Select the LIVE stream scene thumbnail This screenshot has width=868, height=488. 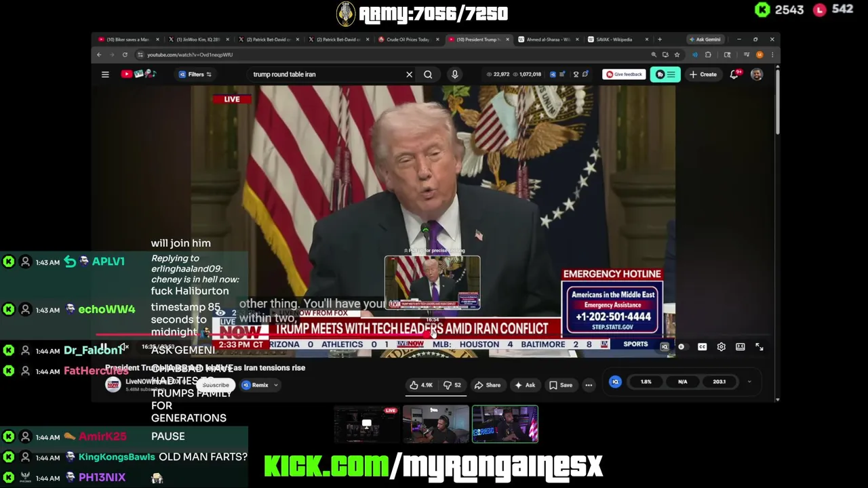[366, 424]
